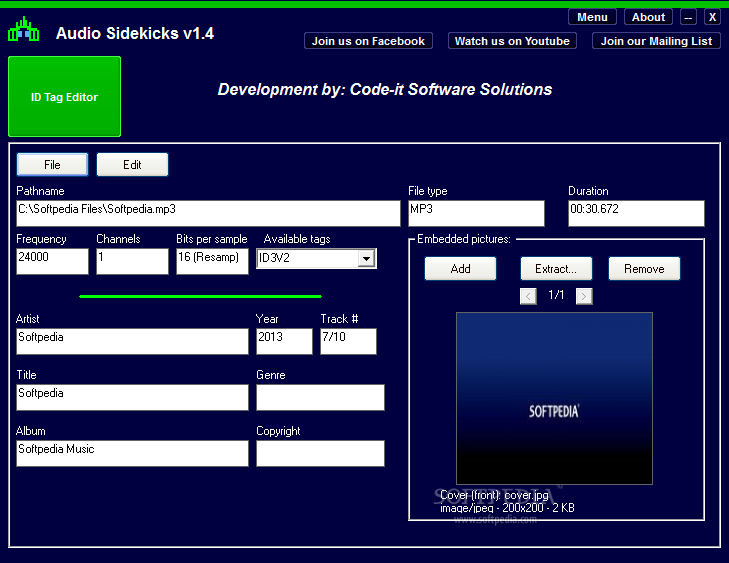Minimize the Audio Sidekicks window
729x563 pixels.
pos(688,17)
